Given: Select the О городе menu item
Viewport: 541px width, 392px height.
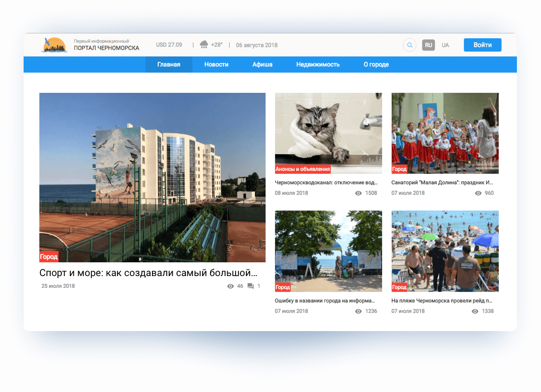Looking at the screenshot, I should click(x=376, y=64).
